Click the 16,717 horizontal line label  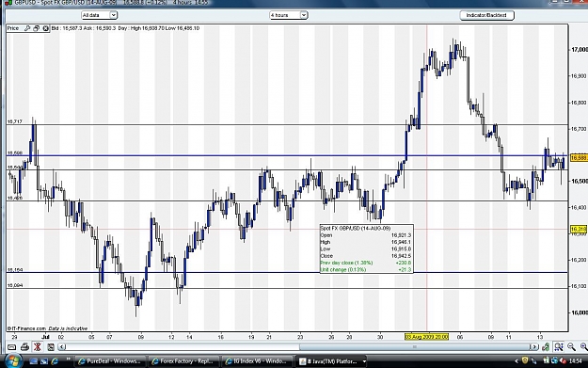15,121
